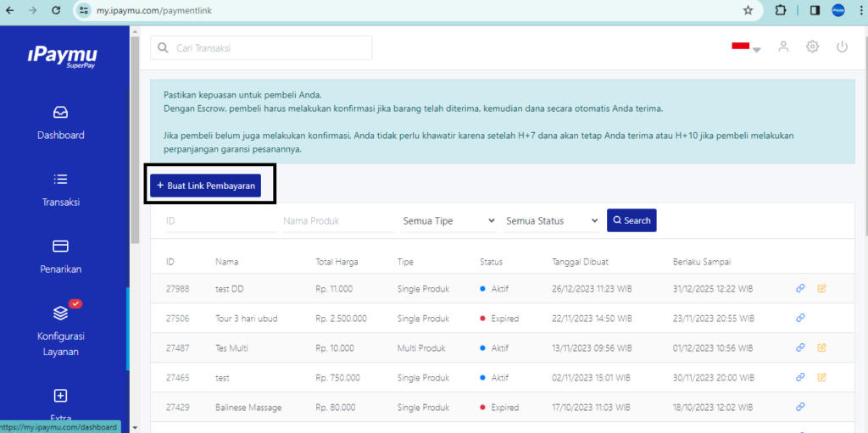Copy link for test DD row
The width and height of the screenshot is (868, 433).
tap(800, 289)
